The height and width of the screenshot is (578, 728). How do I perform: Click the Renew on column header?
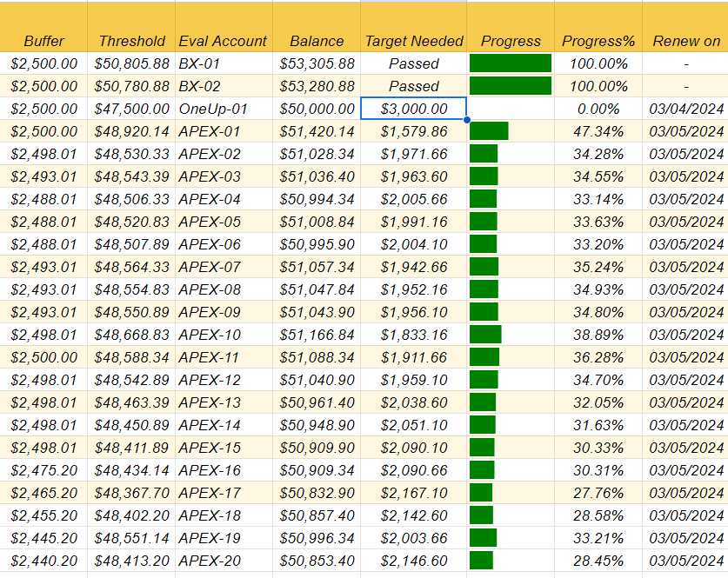pos(686,41)
